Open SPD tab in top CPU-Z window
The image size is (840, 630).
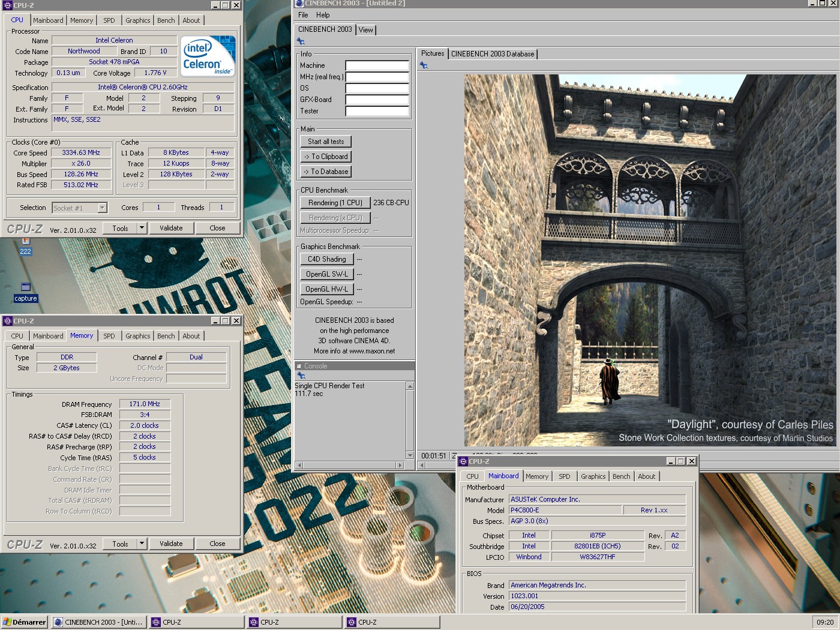(x=109, y=20)
